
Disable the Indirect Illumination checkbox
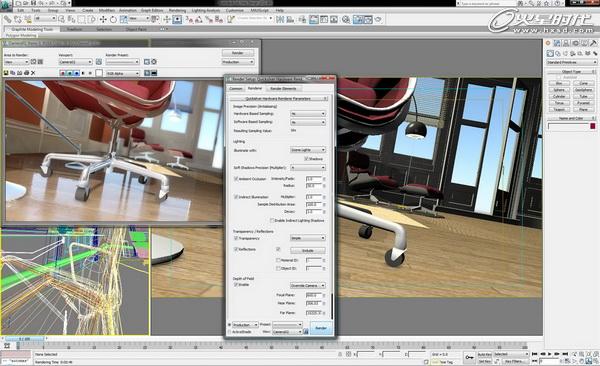tap(236, 197)
